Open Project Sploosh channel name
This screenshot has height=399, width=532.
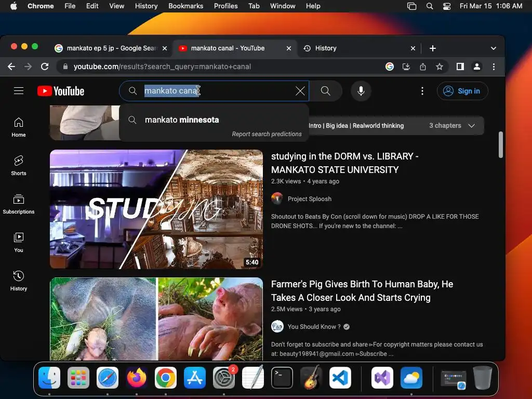(x=310, y=199)
